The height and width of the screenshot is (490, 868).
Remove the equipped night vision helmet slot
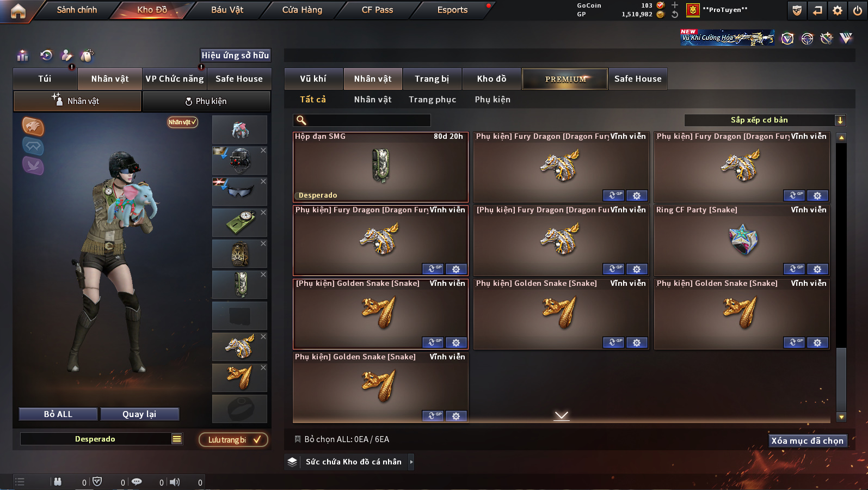click(263, 150)
